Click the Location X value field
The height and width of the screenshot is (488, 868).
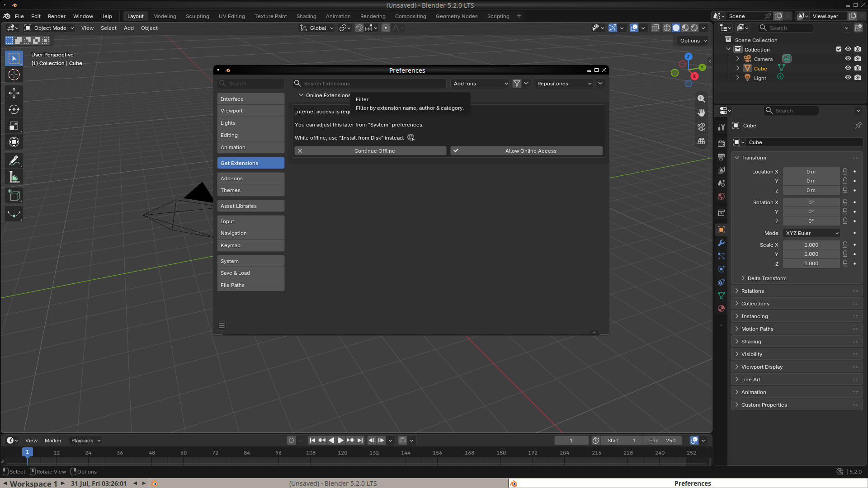811,172
